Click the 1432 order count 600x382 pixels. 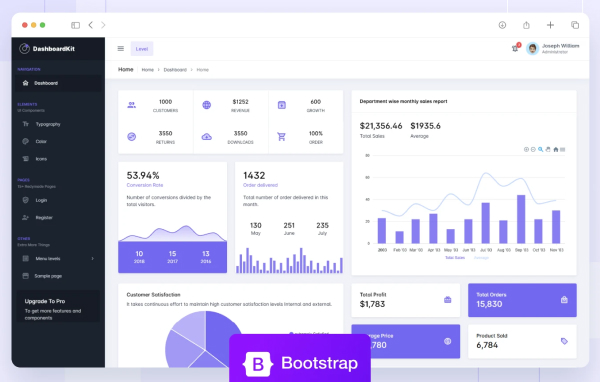click(x=254, y=175)
